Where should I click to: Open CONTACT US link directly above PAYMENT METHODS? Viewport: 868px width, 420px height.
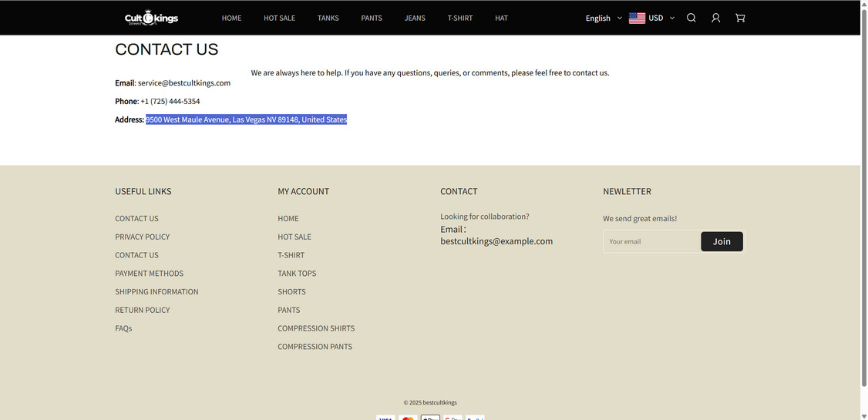pyautogui.click(x=136, y=255)
